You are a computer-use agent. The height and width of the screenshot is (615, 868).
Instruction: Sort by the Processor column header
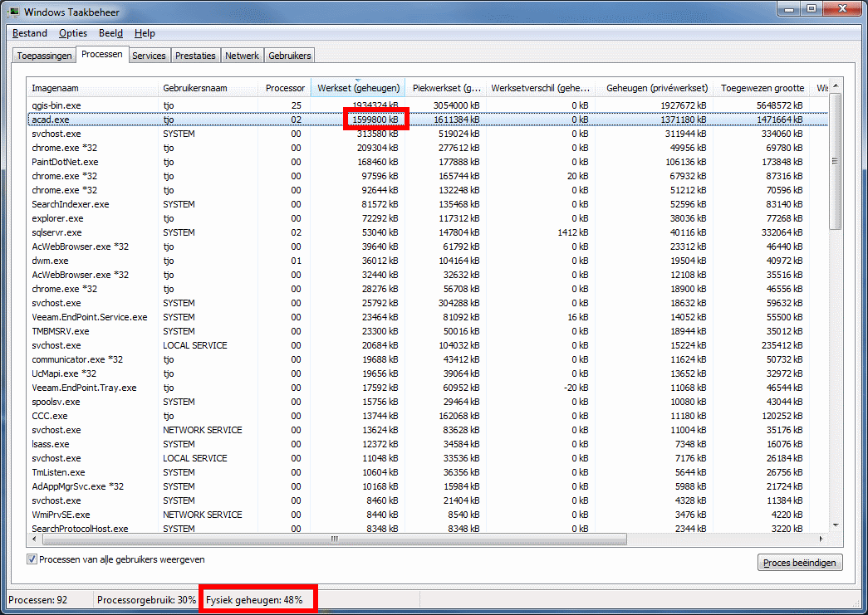coord(285,87)
